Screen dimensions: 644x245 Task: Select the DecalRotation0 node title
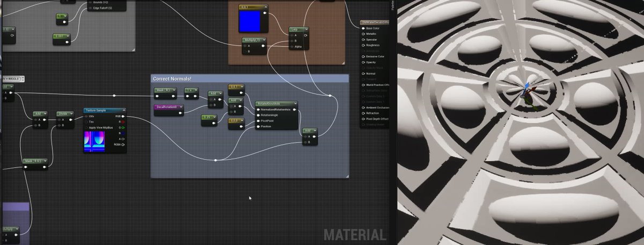tap(165, 107)
